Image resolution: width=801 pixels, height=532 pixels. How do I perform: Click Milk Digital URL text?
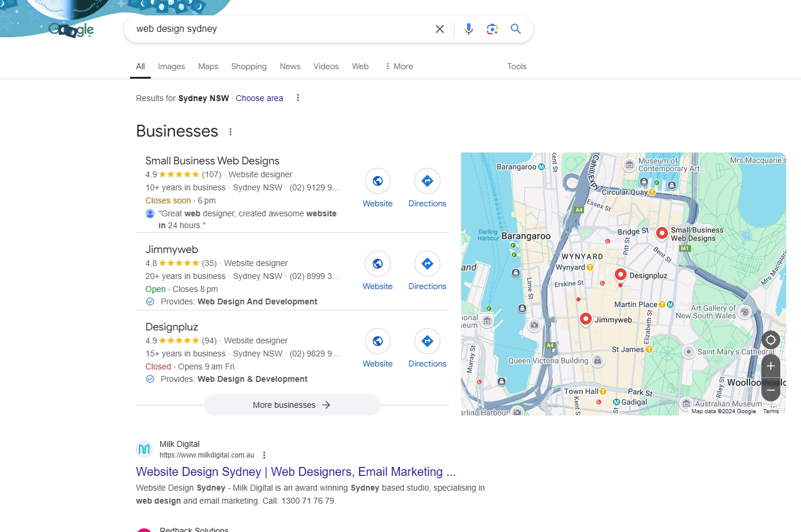[207, 455]
